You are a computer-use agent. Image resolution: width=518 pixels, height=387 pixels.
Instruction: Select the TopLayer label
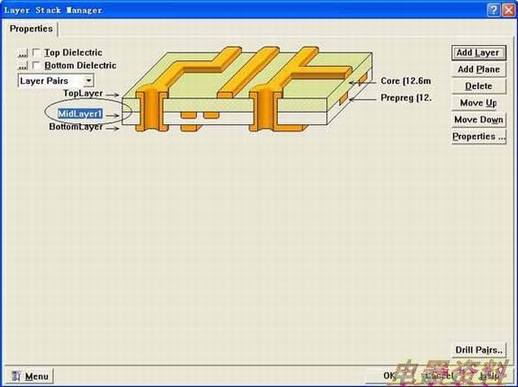tap(83, 93)
